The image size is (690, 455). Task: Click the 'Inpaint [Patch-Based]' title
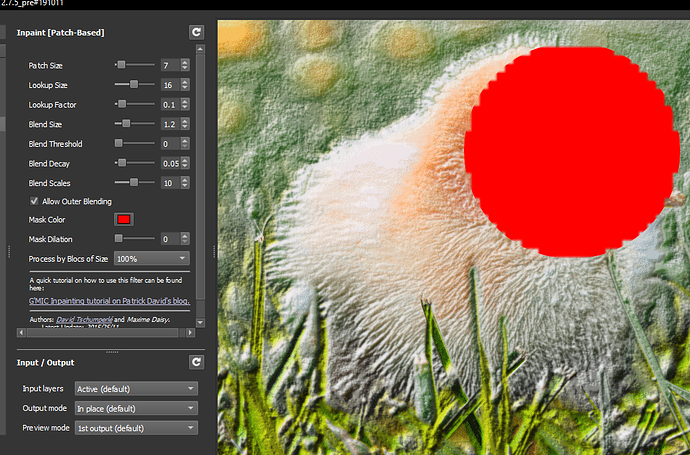pos(60,33)
